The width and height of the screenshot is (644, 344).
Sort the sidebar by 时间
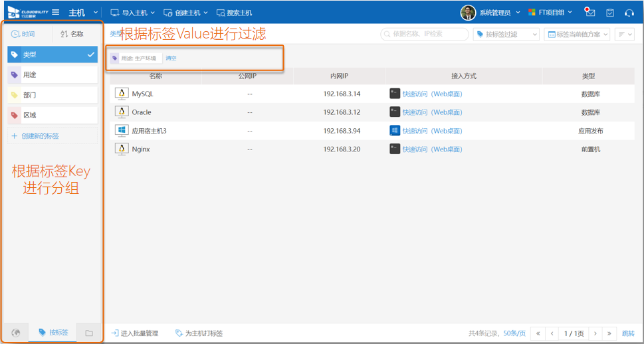click(23, 34)
